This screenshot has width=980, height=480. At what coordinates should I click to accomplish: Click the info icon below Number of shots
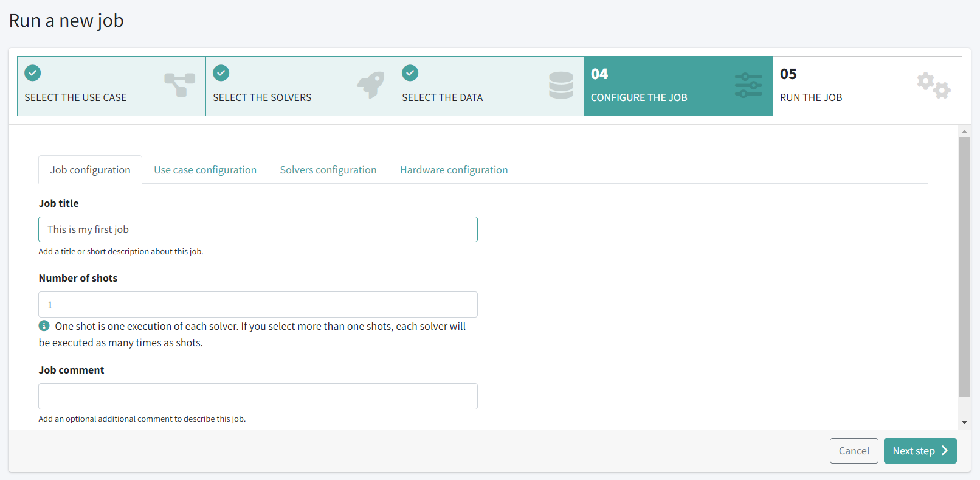pos(44,326)
